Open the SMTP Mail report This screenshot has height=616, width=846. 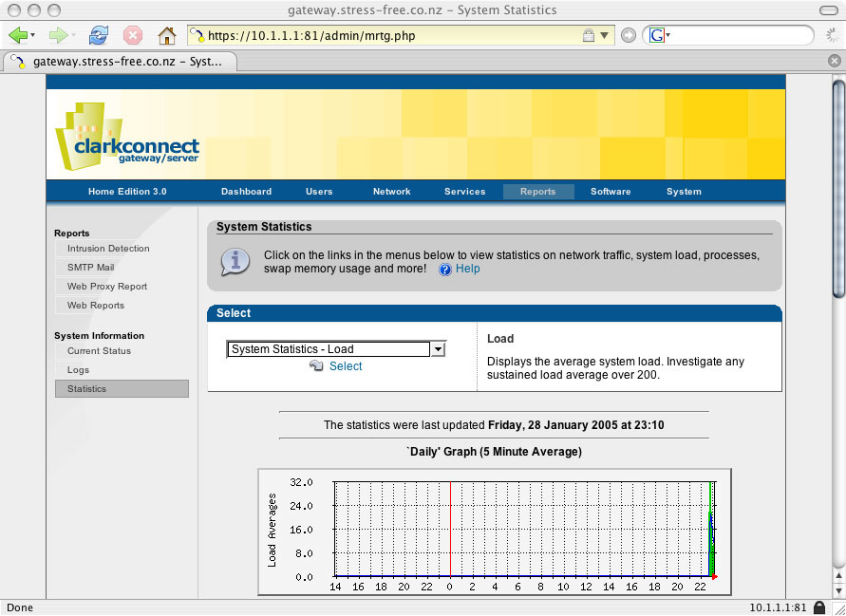(x=90, y=268)
